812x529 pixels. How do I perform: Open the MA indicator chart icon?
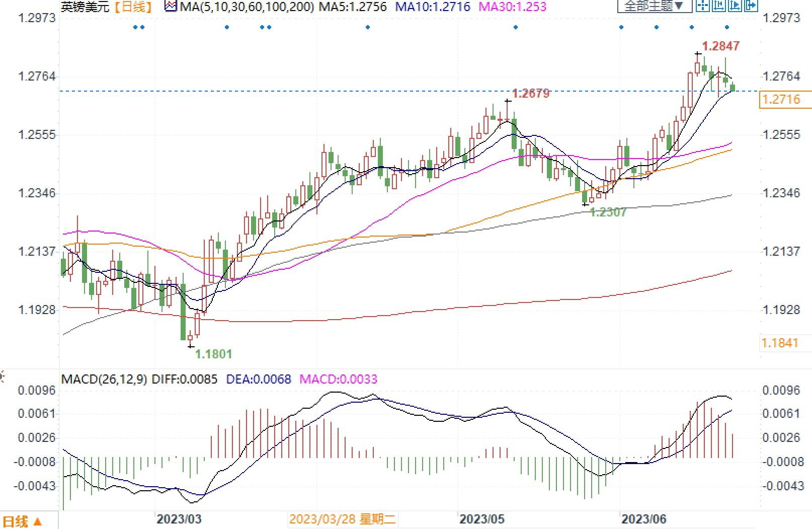pos(172,7)
